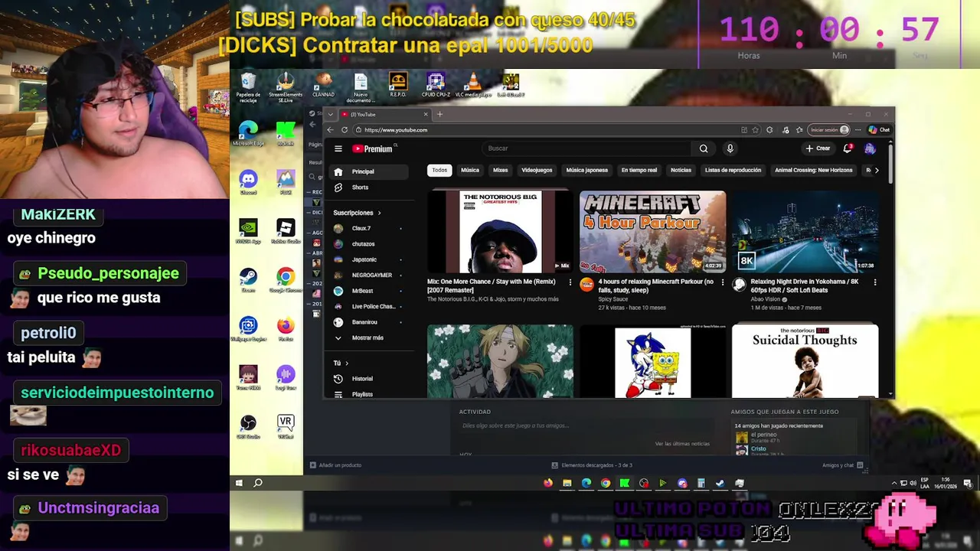The image size is (980, 551).
Task: Select the Videojuegos filter chip
Action: tap(537, 170)
